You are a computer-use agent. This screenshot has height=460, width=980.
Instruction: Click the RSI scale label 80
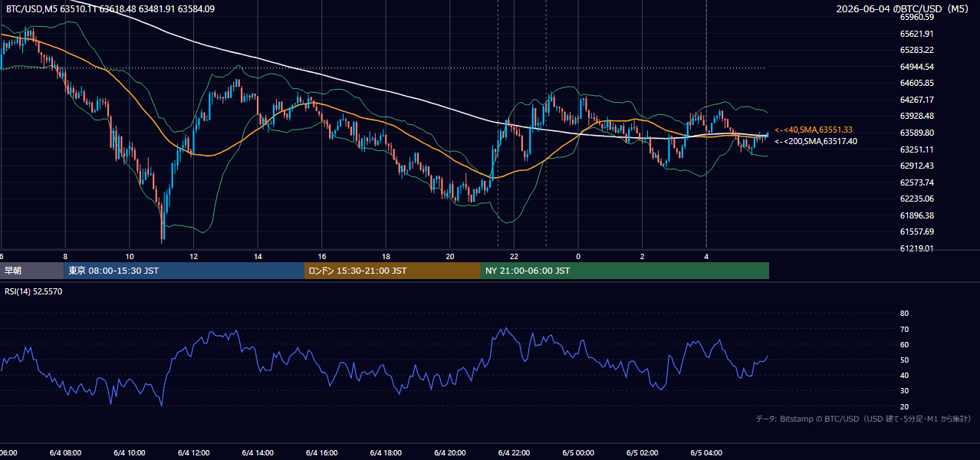point(904,314)
